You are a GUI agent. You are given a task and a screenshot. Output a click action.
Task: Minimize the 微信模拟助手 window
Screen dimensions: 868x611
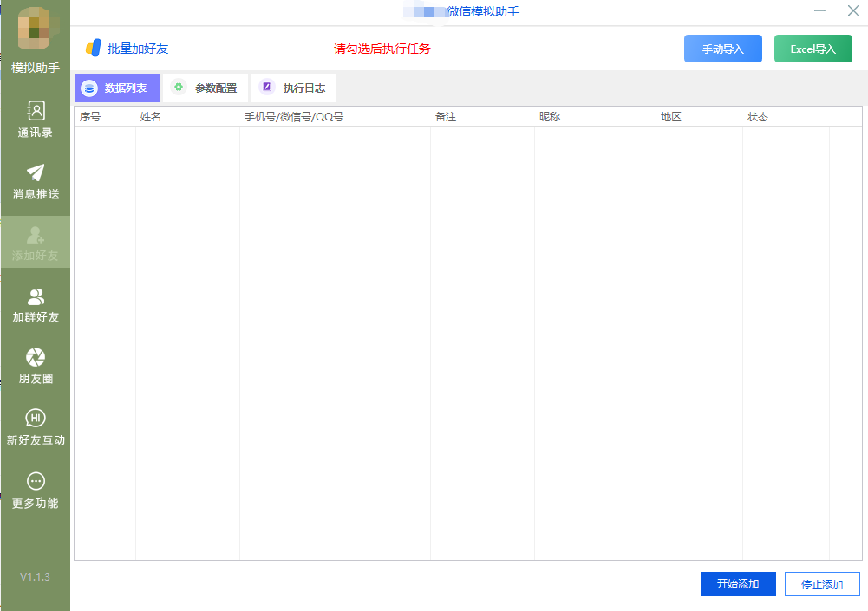click(819, 10)
